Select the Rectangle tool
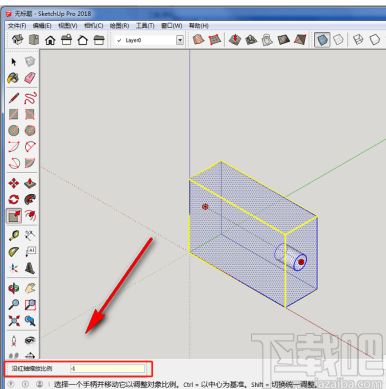The height and width of the screenshot is (389, 386). pyautogui.click(x=14, y=114)
